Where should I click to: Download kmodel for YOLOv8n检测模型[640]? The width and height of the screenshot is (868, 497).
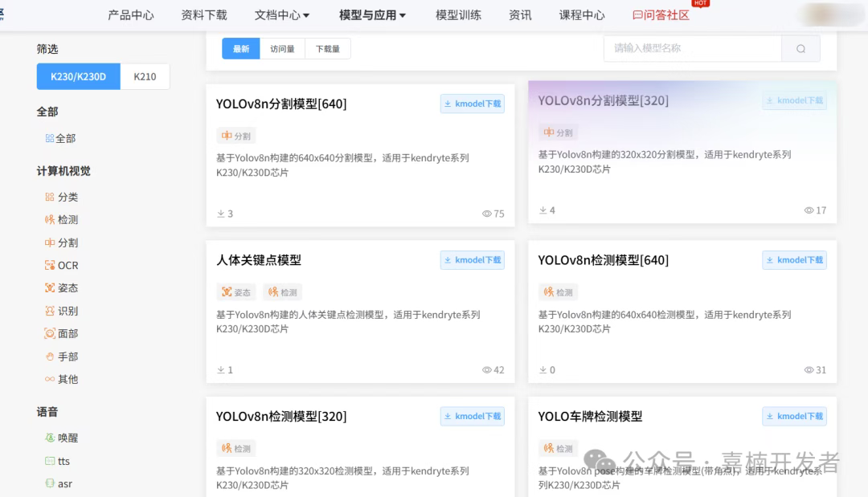(x=794, y=260)
